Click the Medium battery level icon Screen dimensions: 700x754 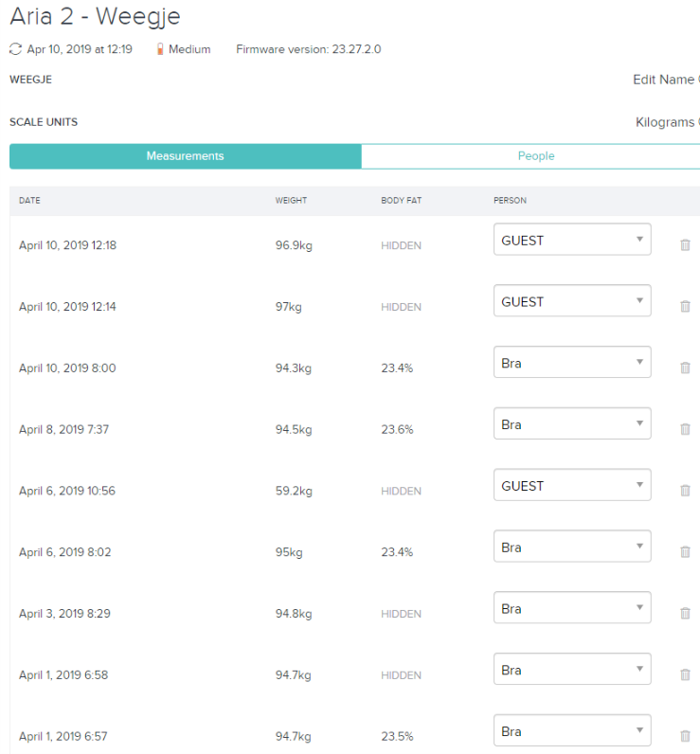click(x=160, y=49)
